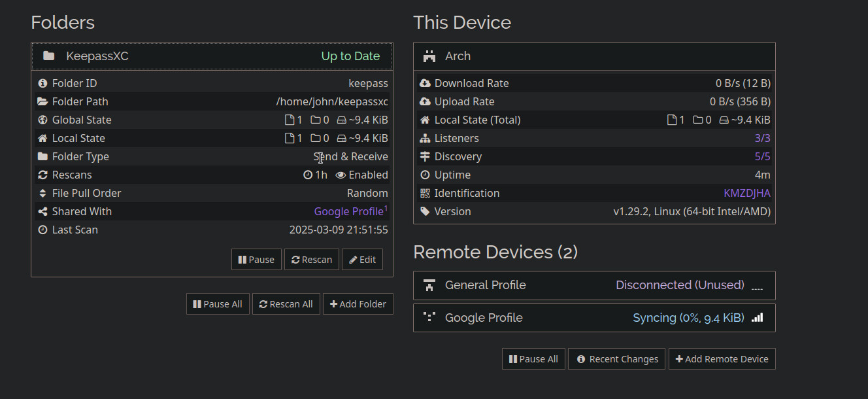
Task: Expand the General Profile remote device
Action: point(594,285)
